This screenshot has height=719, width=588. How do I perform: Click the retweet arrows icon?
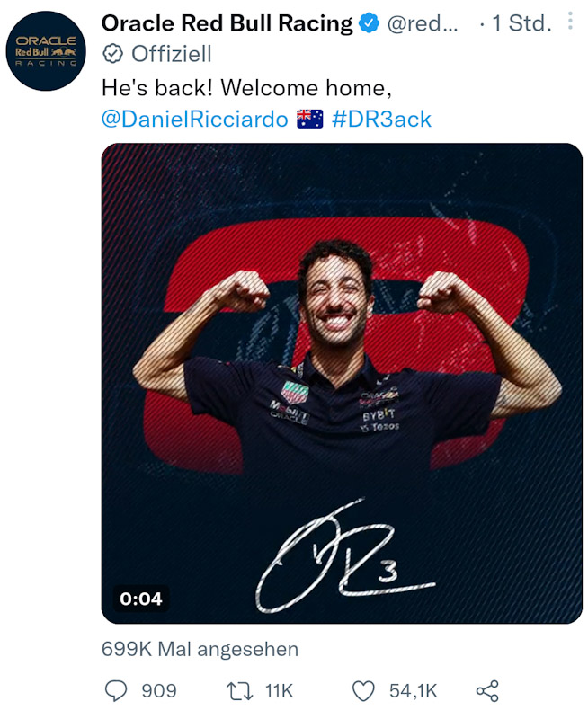pos(239,691)
